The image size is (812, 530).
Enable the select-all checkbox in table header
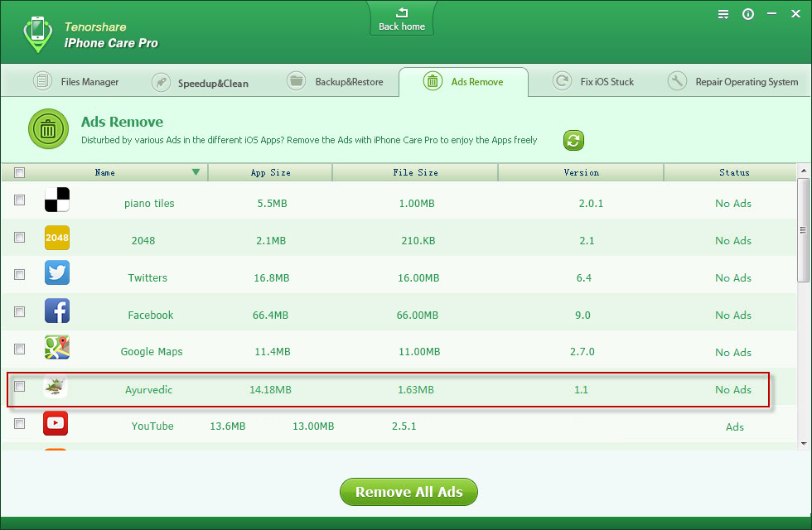20,172
